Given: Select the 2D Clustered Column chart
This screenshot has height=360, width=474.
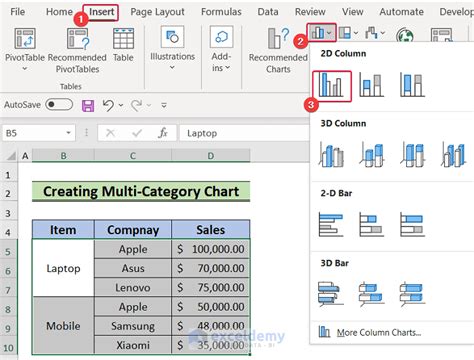Looking at the screenshot, I should pyautogui.click(x=331, y=86).
